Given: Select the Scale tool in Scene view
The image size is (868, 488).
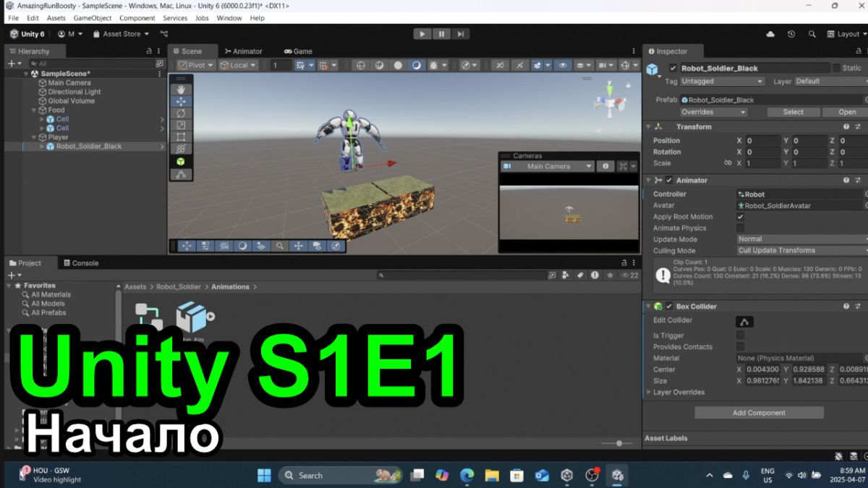Looking at the screenshot, I should [180, 125].
